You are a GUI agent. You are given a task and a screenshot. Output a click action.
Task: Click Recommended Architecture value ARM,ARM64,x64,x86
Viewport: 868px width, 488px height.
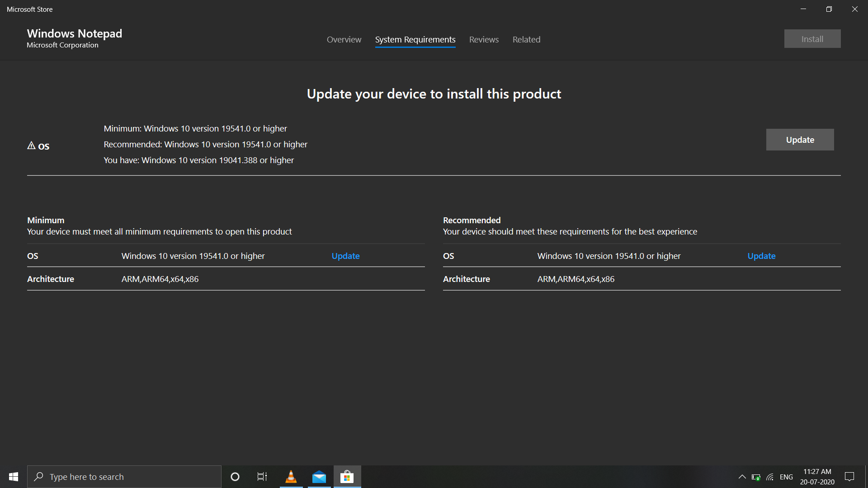coord(576,279)
